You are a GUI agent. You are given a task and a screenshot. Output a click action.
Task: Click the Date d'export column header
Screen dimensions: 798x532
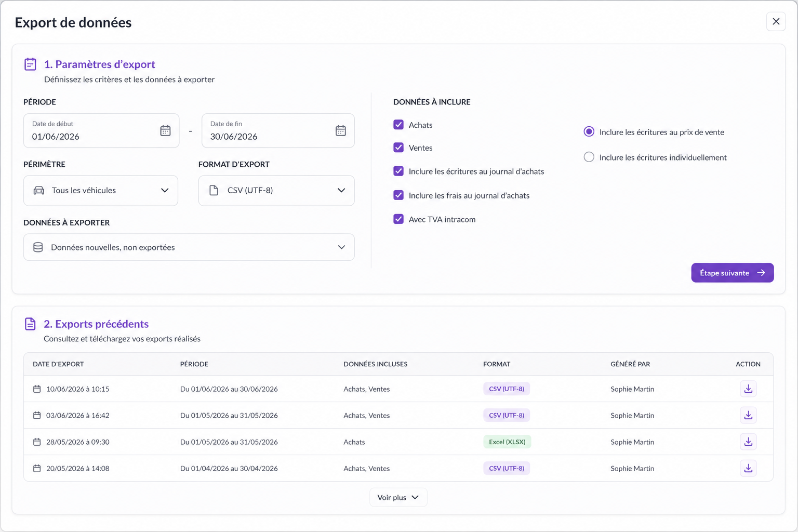coord(58,364)
